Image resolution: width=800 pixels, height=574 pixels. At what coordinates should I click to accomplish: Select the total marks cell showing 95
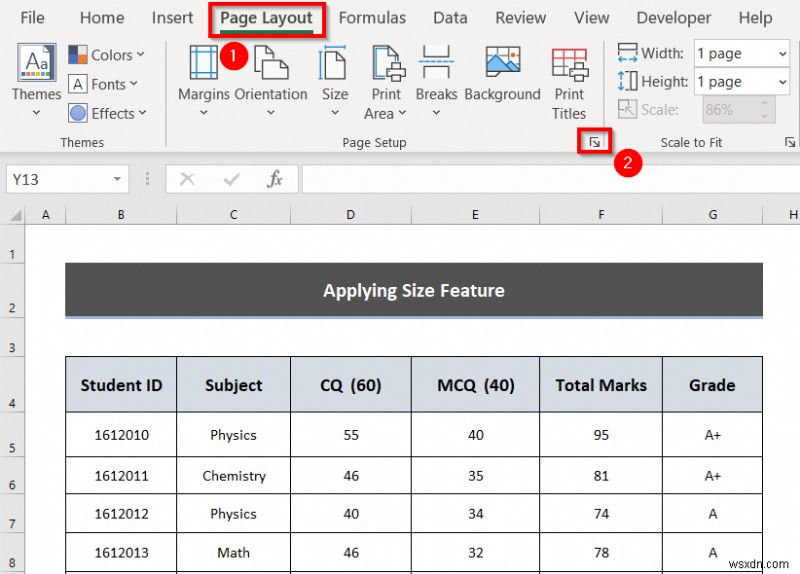[x=601, y=435]
